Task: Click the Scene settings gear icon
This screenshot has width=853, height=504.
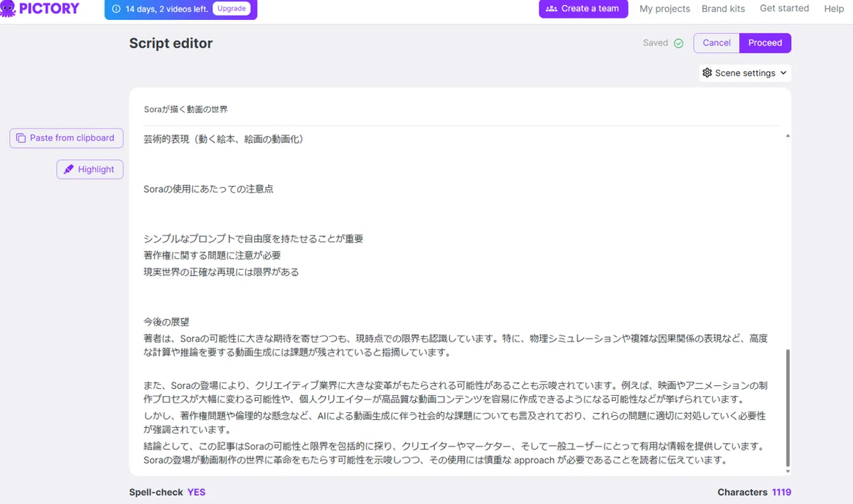Action: 707,73
